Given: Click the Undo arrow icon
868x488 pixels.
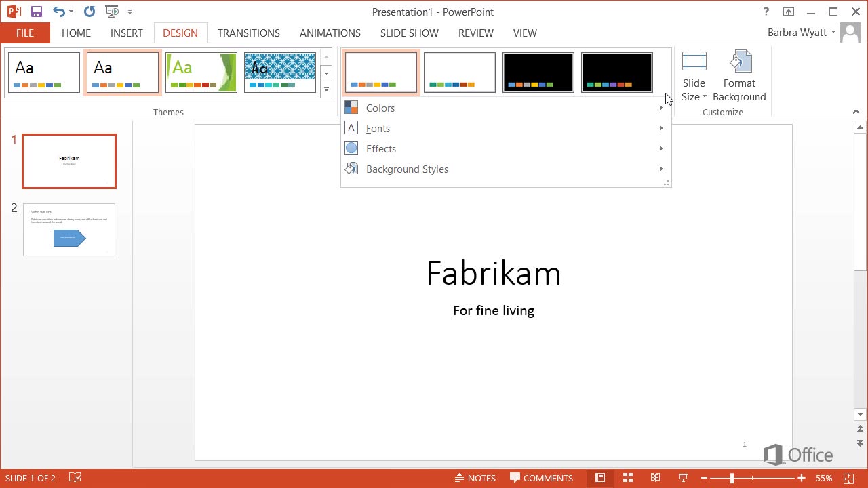Looking at the screenshot, I should (x=59, y=12).
